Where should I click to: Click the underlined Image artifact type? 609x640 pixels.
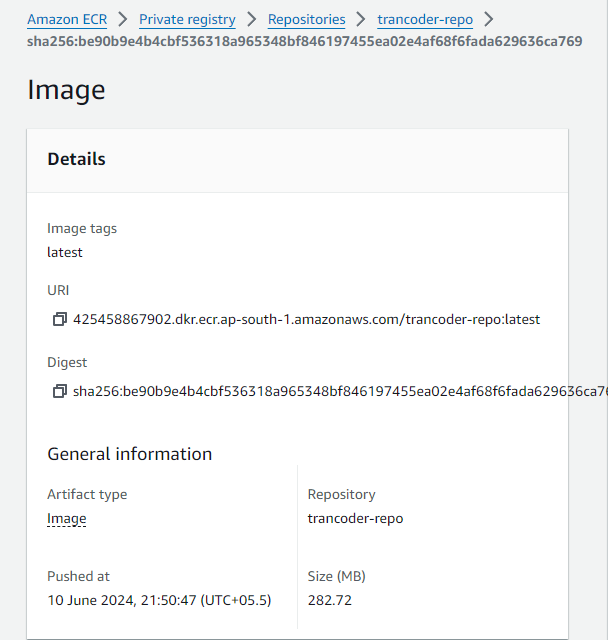(67, 518)
